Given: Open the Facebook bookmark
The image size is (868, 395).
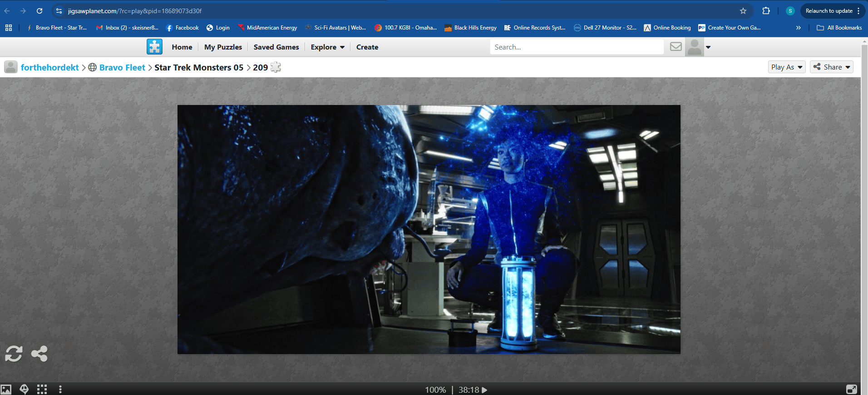Looking at the screenshot, I should [182, 28].
